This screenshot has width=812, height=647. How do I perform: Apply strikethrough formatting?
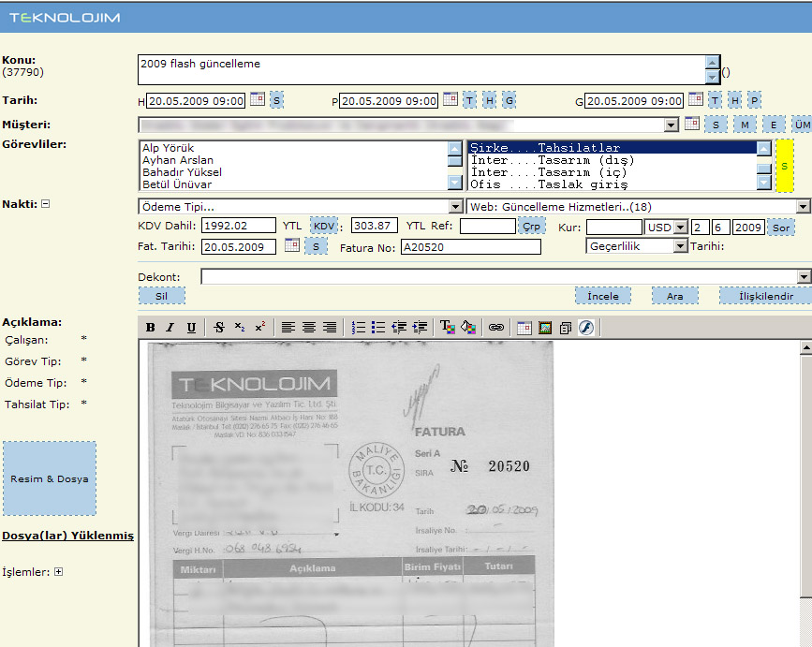coord(219,328)
